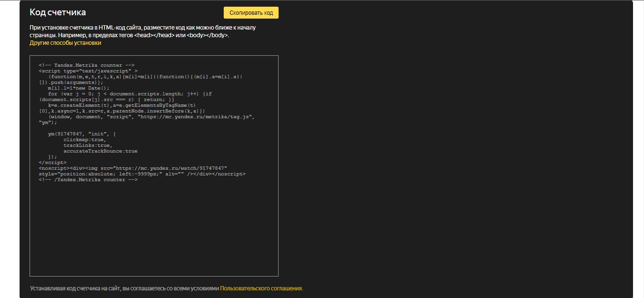Click the for (var j = 0 loop line
The height and width of the screenshot is (298, 644).
tap(130, 94)
